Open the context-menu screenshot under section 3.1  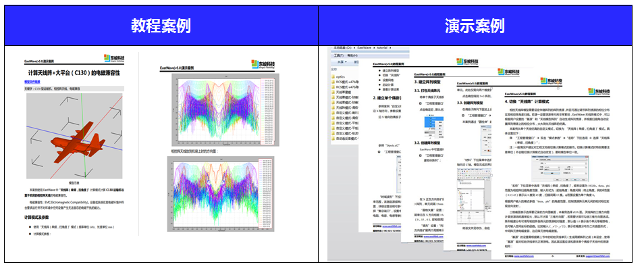(x=433, y=126)
